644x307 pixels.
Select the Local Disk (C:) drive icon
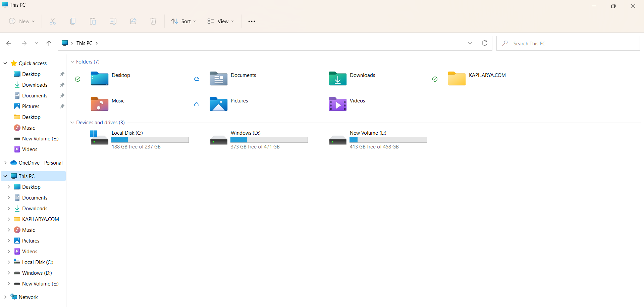tap(99, 138)
